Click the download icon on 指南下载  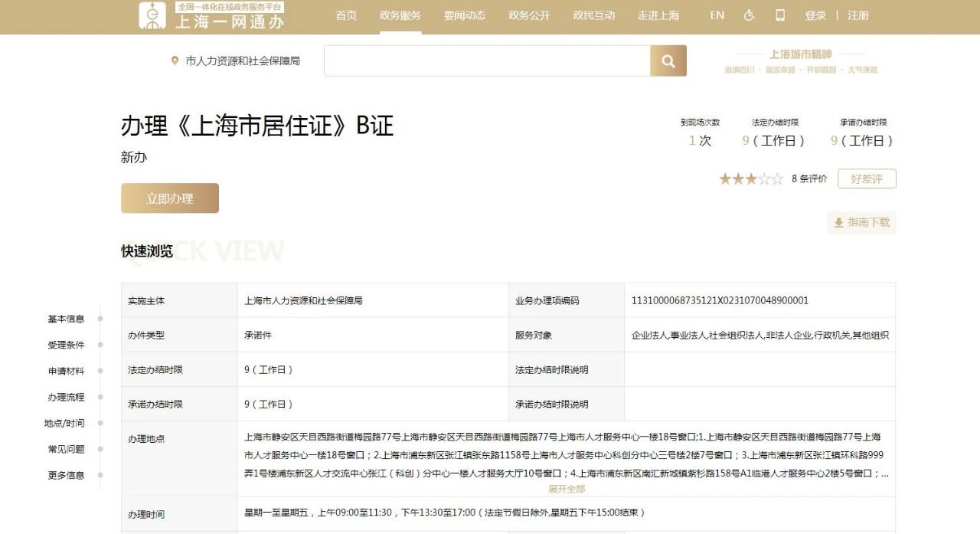838,223
